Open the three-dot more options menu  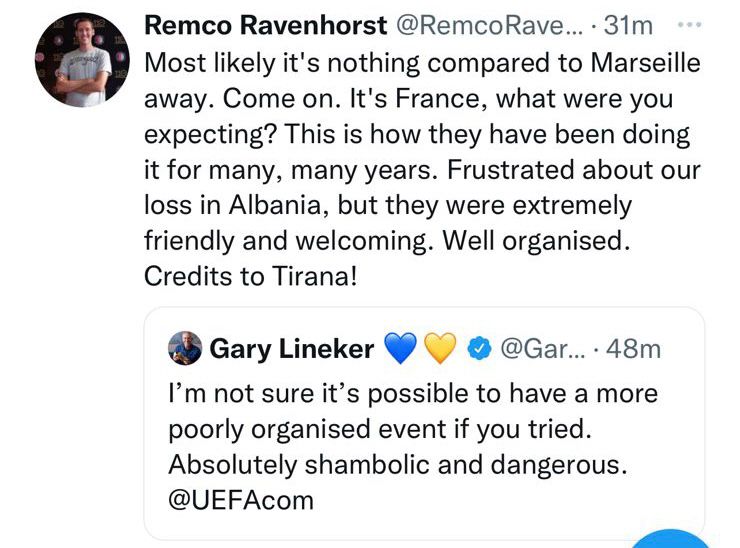click(x=690, y=24)
